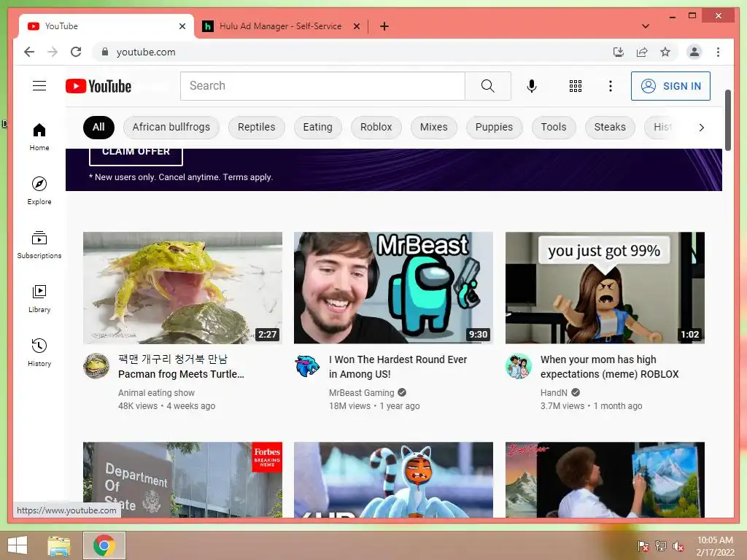Select the African bullfrogs chip
This screenshot has width=747, height=560.
(x=171, y=127)
